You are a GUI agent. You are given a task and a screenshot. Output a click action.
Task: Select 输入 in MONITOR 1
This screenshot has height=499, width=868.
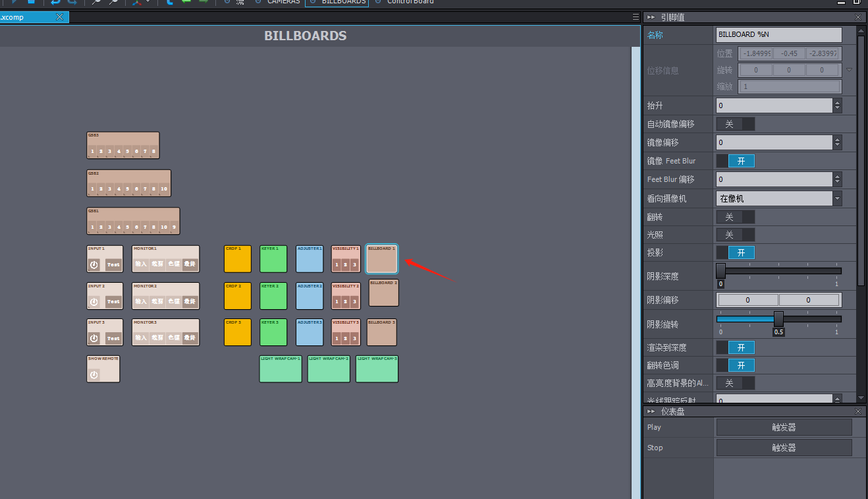click(x=141, y=264)
